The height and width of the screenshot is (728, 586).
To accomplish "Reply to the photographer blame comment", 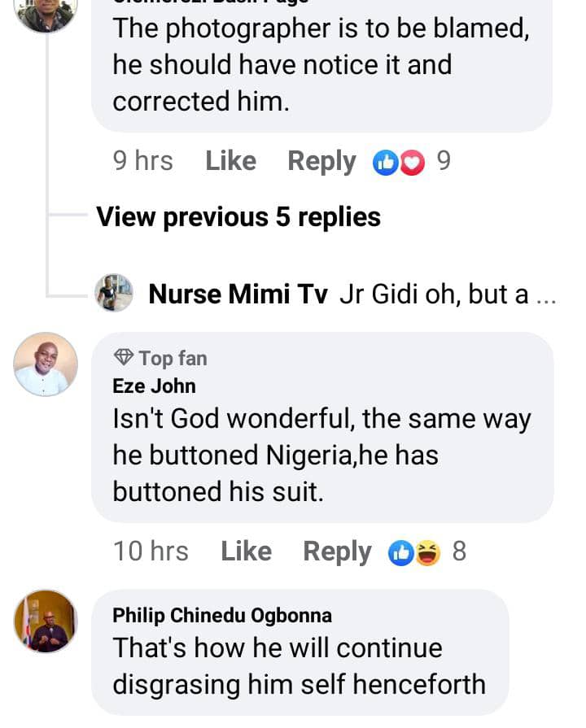I will tap(321, 161).
